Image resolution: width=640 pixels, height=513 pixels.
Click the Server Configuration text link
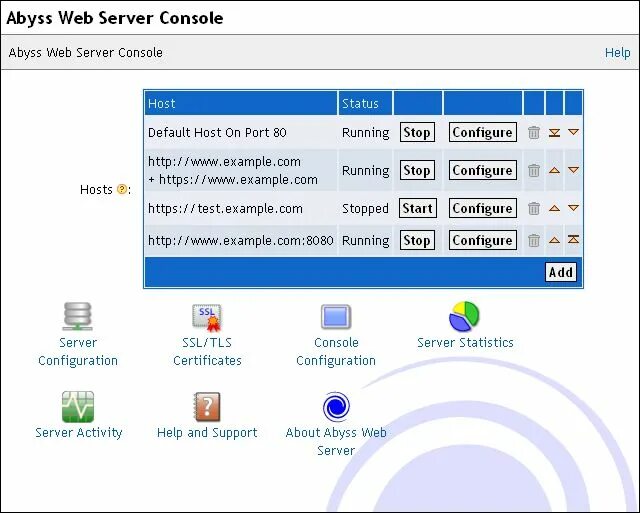78,351
